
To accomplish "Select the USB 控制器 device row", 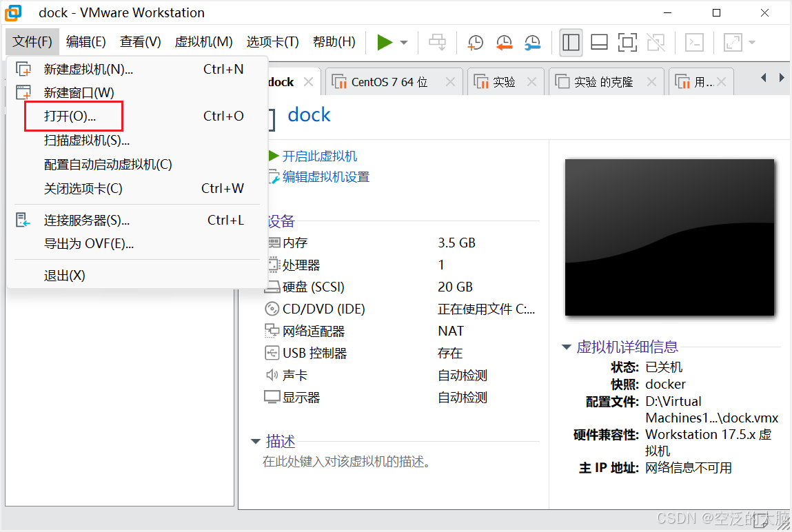I will (402, 354).
